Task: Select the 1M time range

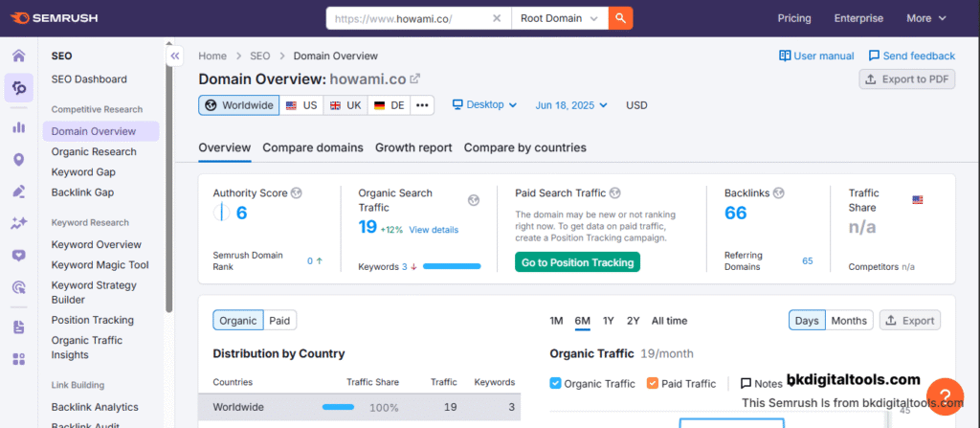Action: pyautogui.click(x=556, y=321)
